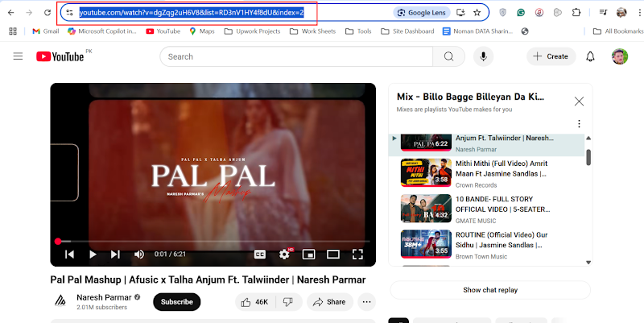Enable the miniplayer

pyautogui.click(x=308, y=255)
